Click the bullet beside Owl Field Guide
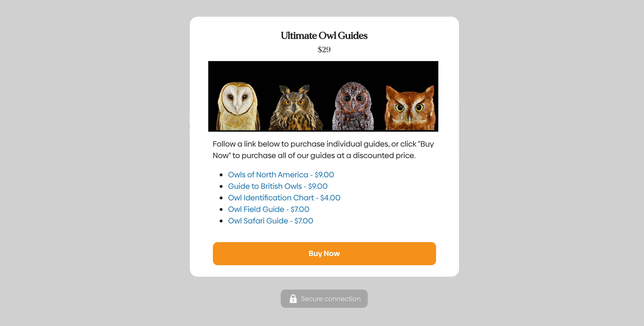Screen dimensions: 644x326 point(221,209)
